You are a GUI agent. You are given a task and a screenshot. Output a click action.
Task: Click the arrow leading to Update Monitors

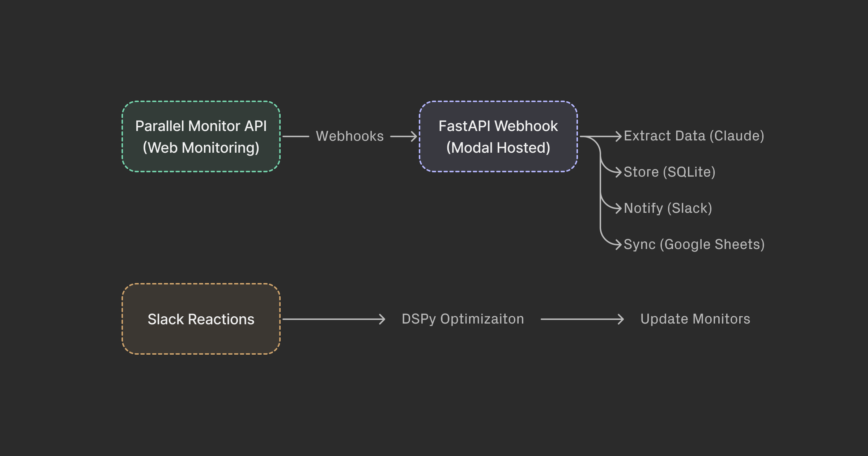pos(582,319)
